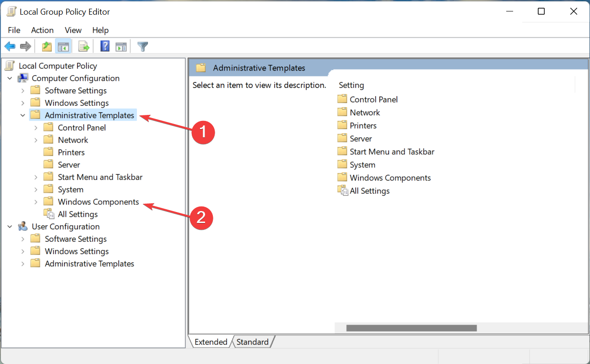The height and width of the screenshot is (364, 590).
Task: Click the horizontal scrollbar thumb in right pane
Action: tap(411, 328)
